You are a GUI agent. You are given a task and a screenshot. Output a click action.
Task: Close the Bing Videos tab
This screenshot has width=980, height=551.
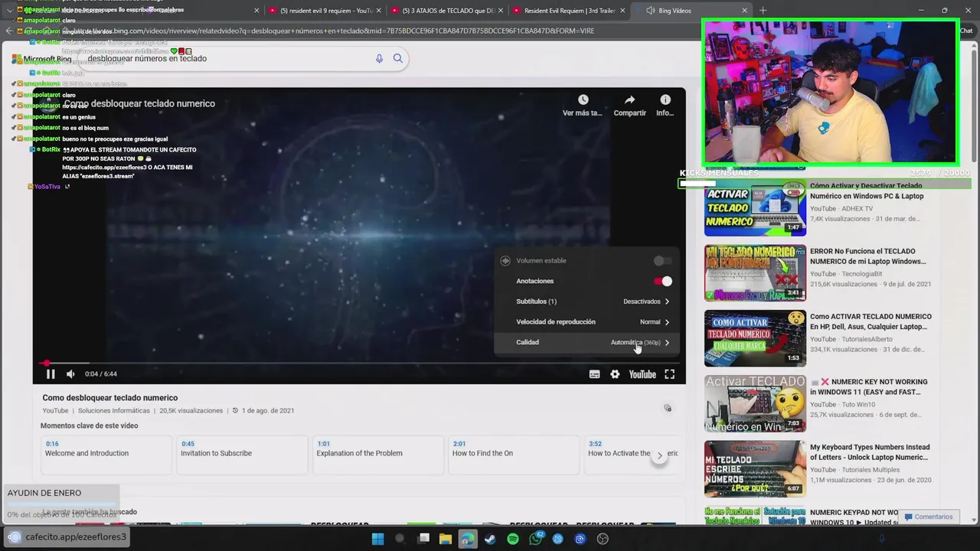click(x=744, y=11)
